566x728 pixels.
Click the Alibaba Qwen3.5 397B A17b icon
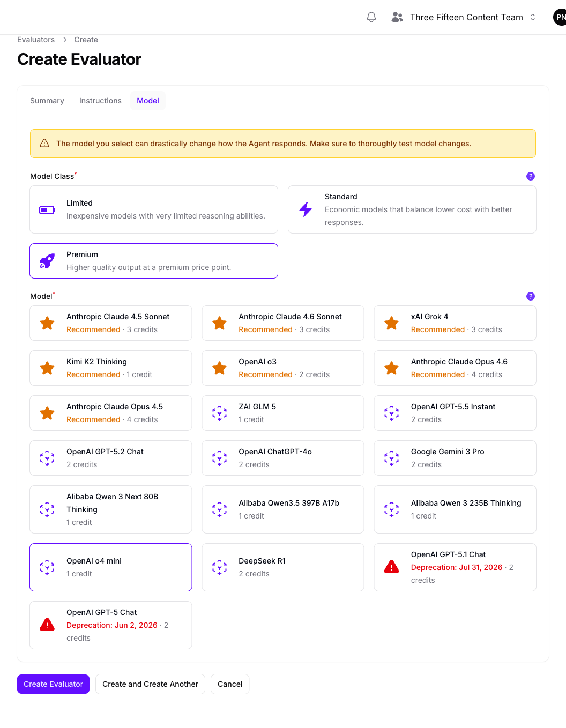click(220, 509)
